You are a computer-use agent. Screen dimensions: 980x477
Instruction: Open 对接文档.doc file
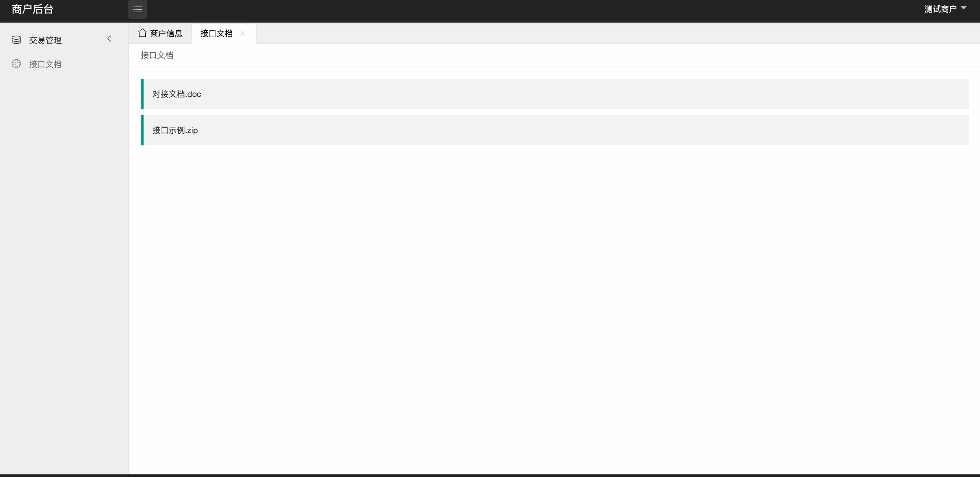coord(177,94)
